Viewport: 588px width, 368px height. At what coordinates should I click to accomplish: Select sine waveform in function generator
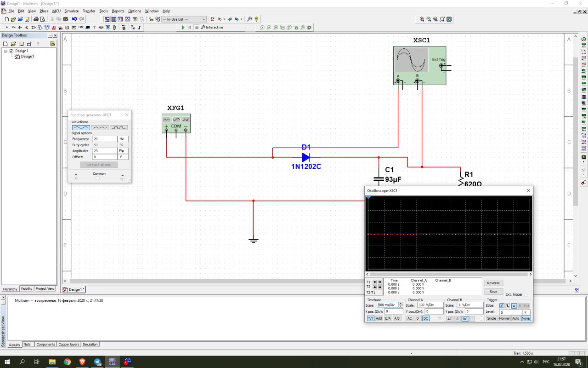[x=81, y=127]
